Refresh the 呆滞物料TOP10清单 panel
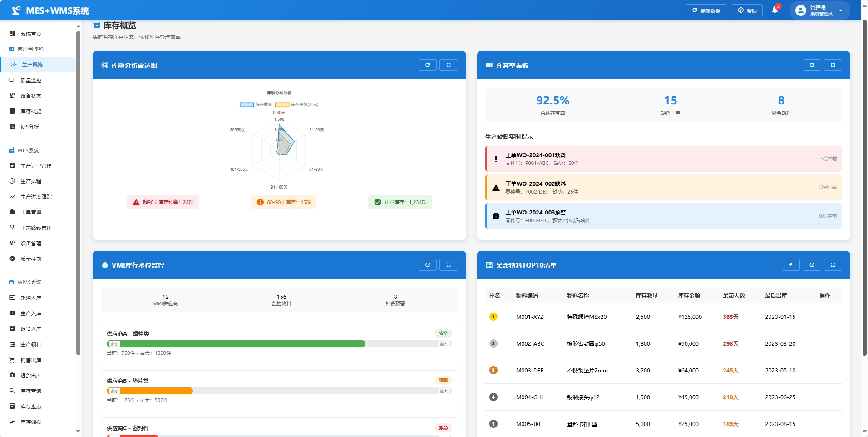Image resolution: width=868 pixels, height=437 pixels. (x=812, y=265)
